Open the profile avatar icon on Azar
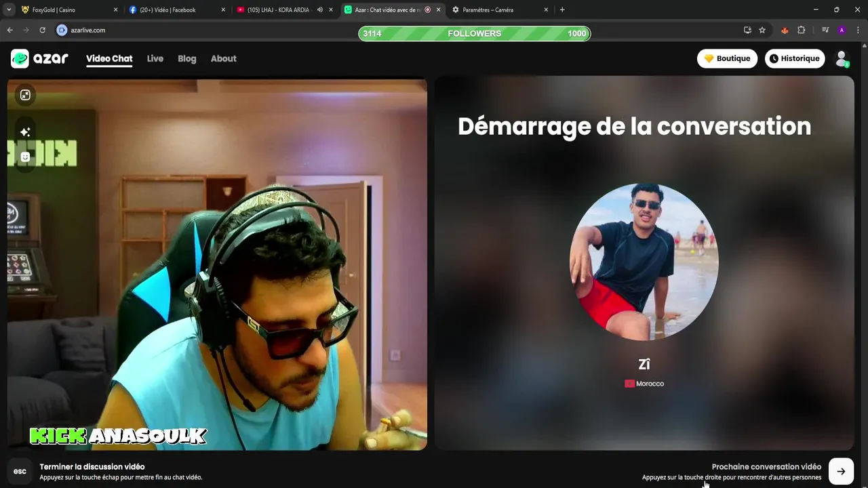 click(x=842, y=59)
